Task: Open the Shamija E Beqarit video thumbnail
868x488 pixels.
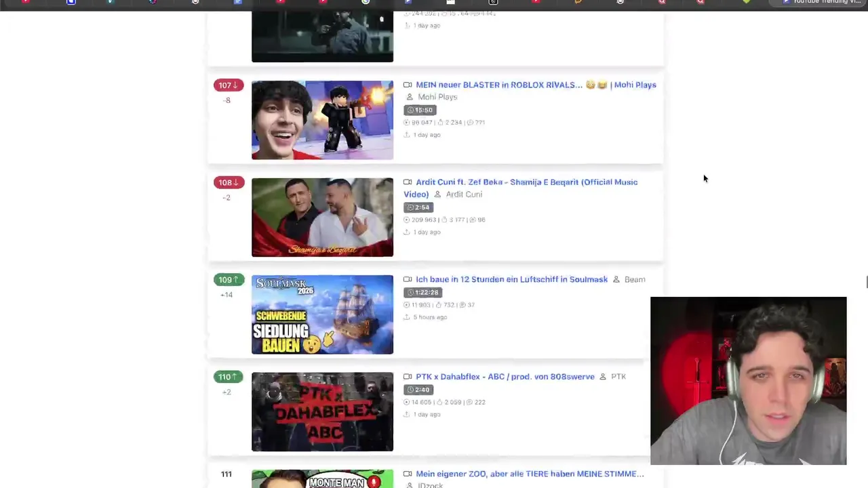Action: [322, 218]
